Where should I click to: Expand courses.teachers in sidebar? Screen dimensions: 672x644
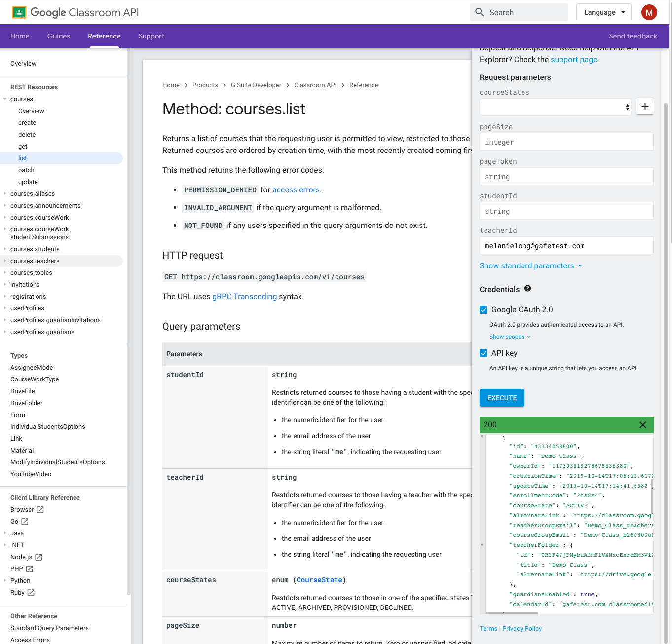click(x=5, y=261)
